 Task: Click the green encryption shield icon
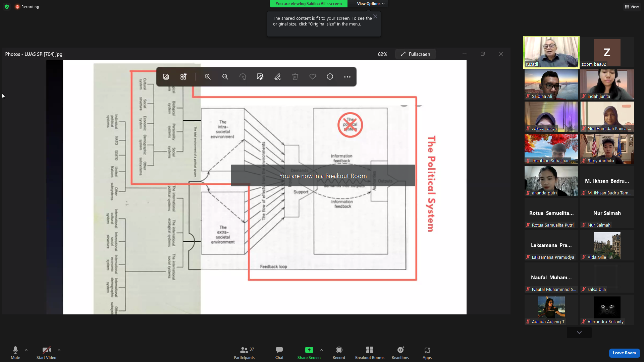pos(7,7)
